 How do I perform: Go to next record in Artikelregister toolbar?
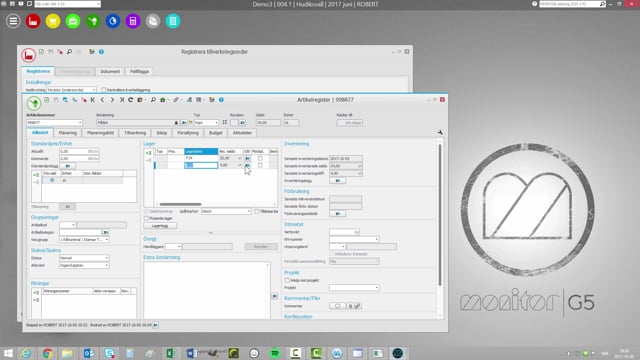point(112,100)
